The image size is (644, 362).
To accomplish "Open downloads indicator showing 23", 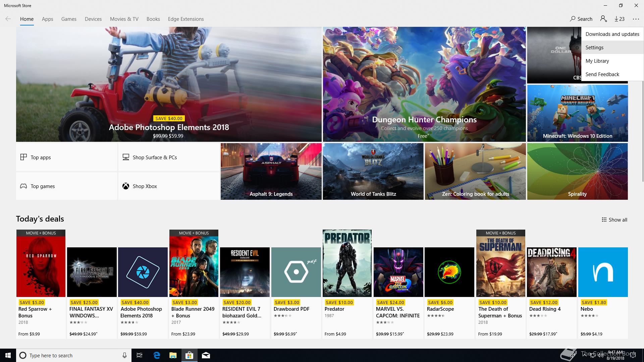I will [x=620, y=19].
